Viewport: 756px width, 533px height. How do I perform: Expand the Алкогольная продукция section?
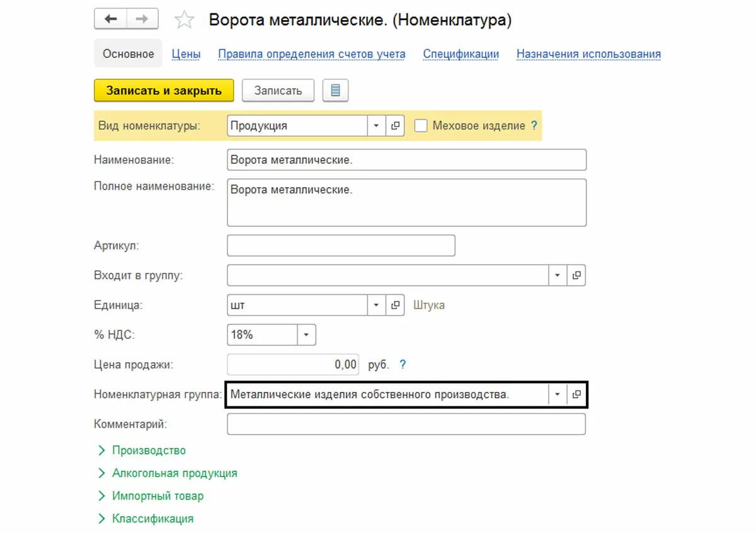click(x=175, y=473)
